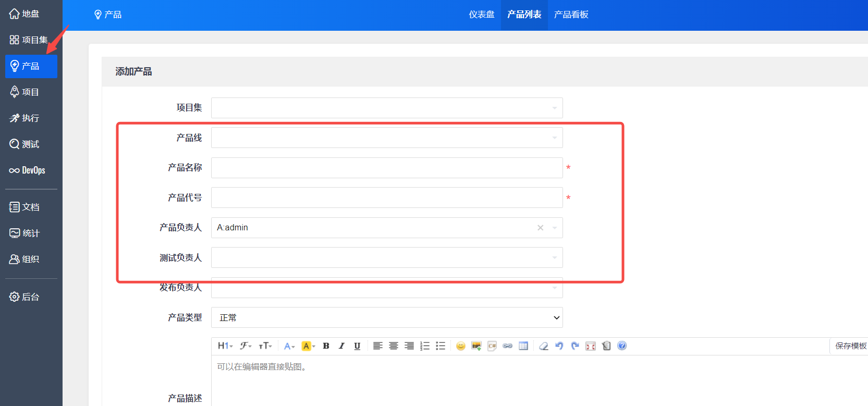Toggle underline formatting

pyautogui.click(x=357, y=346)
